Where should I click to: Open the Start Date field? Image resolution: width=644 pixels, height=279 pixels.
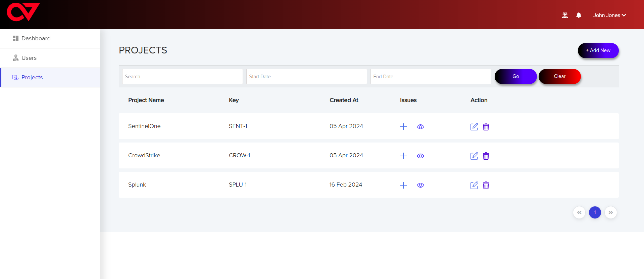306,77
